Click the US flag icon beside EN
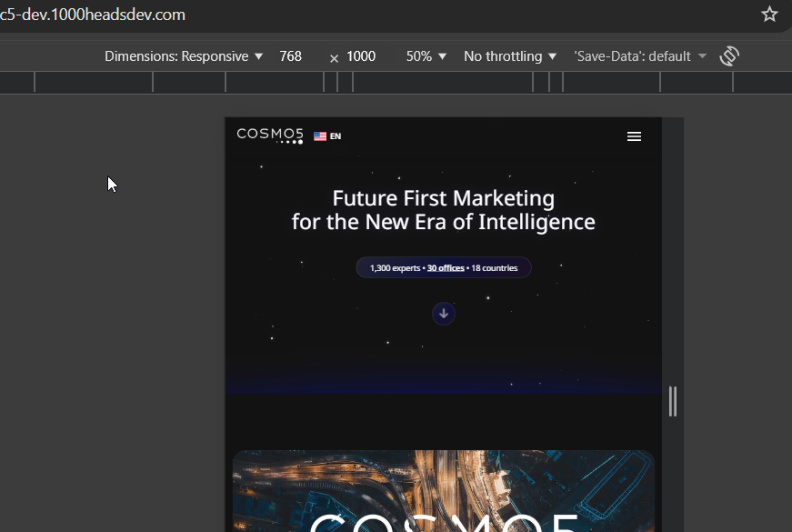 tap(320, 136)
